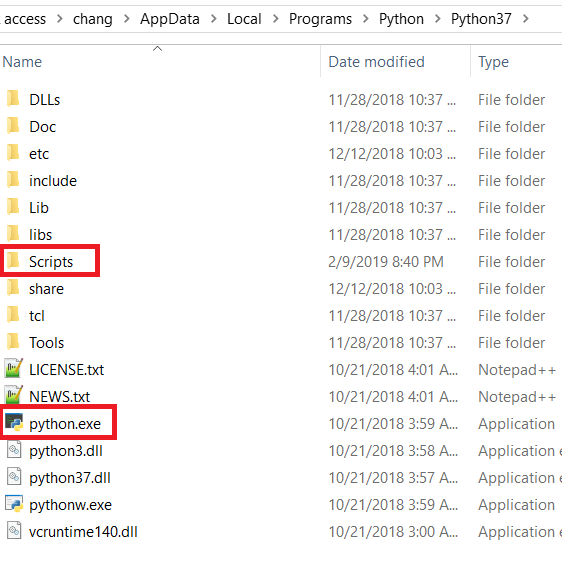Click the NEWS.txt Notepad++ file icon

coord(14,395)
